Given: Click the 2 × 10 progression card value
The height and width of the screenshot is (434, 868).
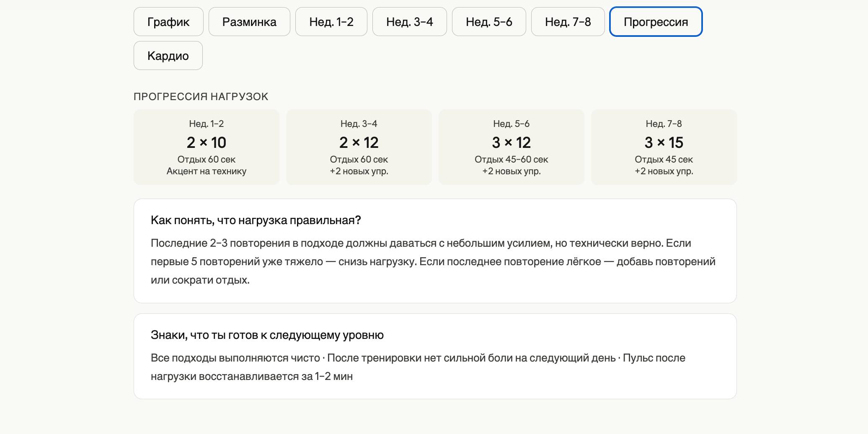Looking at the screenshot, I should pyautogui.click(x=206, y=143).
